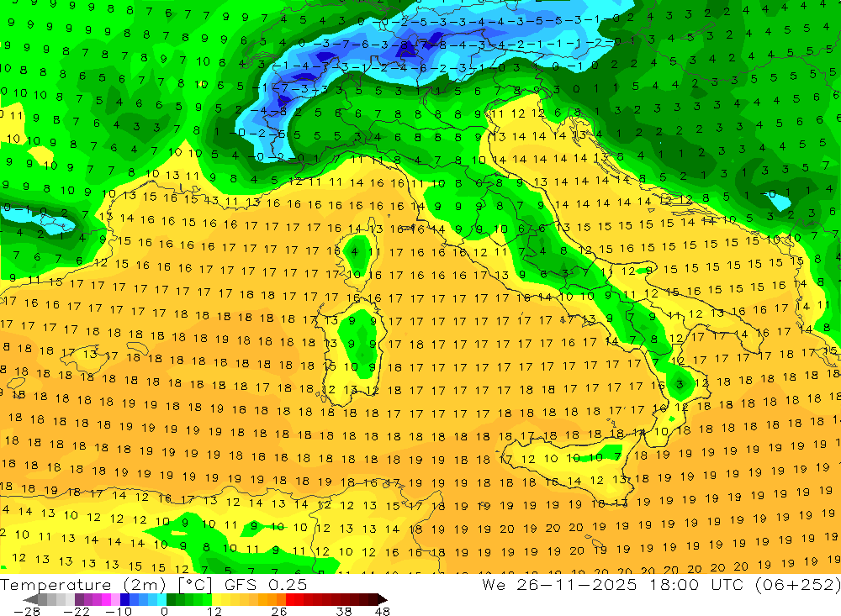Screen dimensions: 841x616
Task: Click the '26' legend label
Action: click(x=278, y=611)
